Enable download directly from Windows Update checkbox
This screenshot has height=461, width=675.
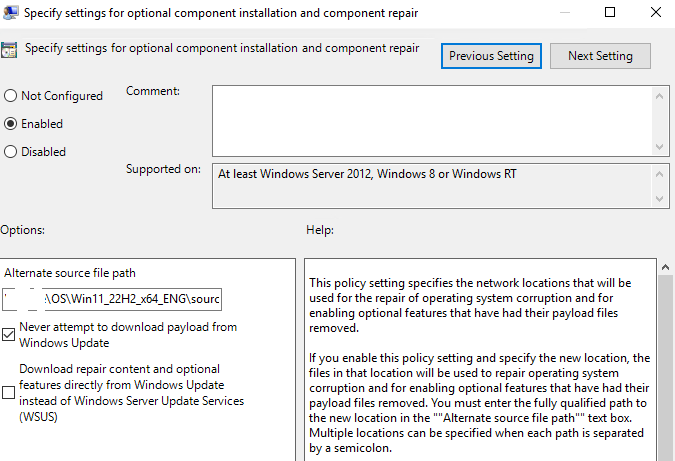pyautogui.click(x=9, y=392)
